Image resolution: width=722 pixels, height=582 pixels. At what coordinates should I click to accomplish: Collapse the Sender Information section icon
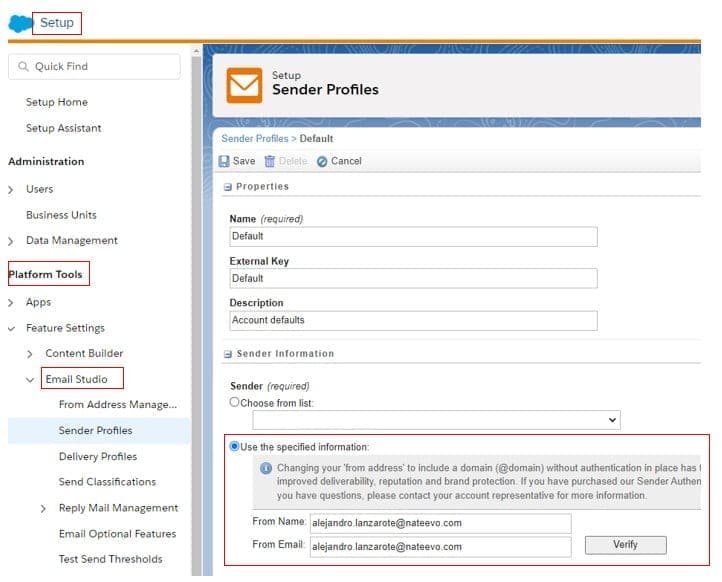227,354
